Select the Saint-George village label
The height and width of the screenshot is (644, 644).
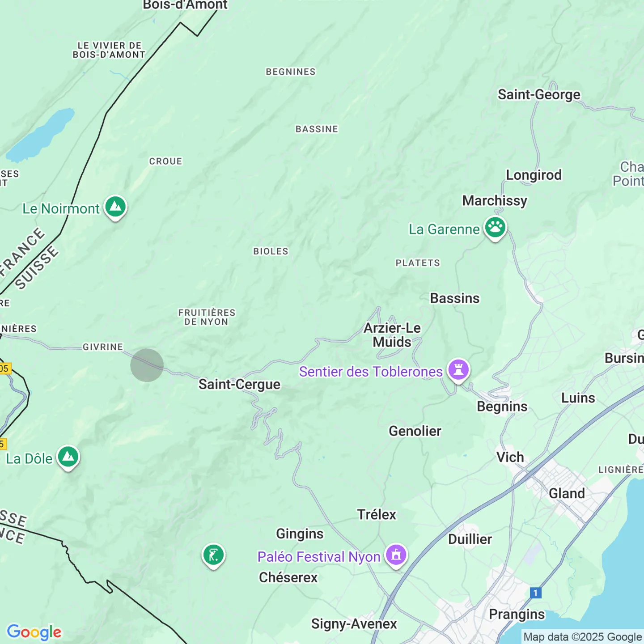tap(539, 95)
